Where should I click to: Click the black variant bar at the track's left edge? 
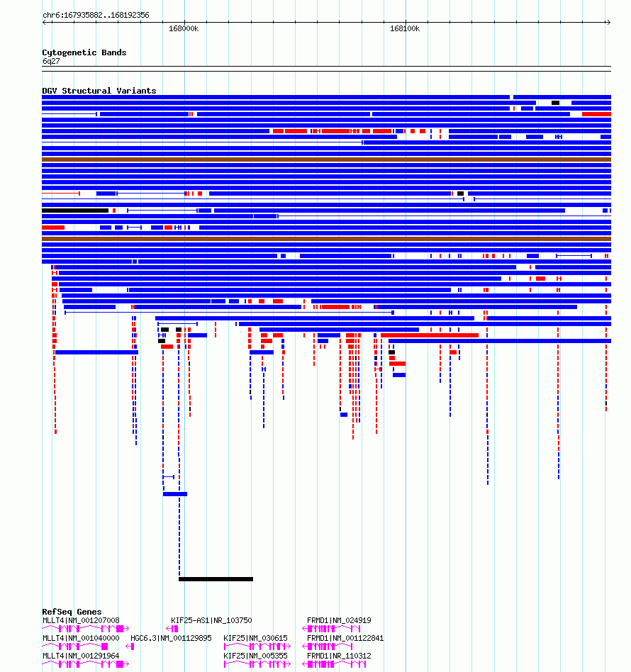coord(75,211)
